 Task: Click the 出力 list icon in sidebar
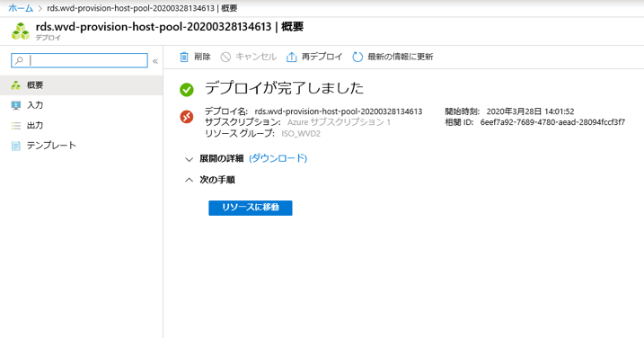point(16,126)
